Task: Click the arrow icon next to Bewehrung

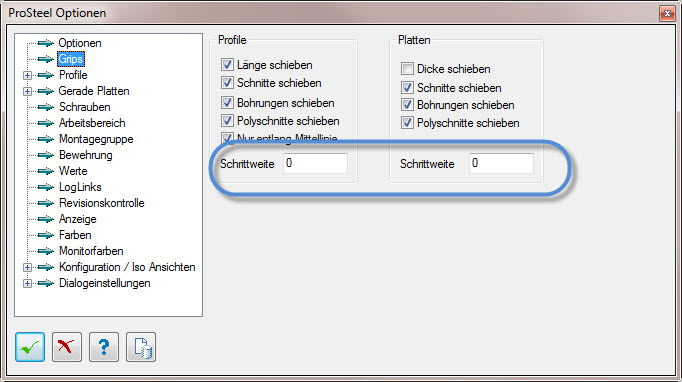Action: [46, 155]
